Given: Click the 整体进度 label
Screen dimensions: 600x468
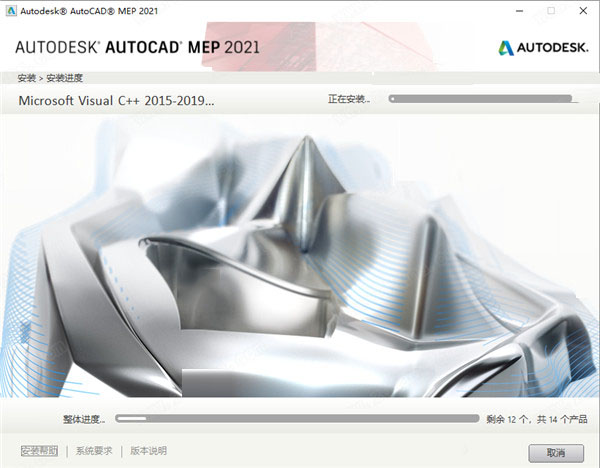Looking at the screenshot, I should pyautogui.click(x=82, y=419).
